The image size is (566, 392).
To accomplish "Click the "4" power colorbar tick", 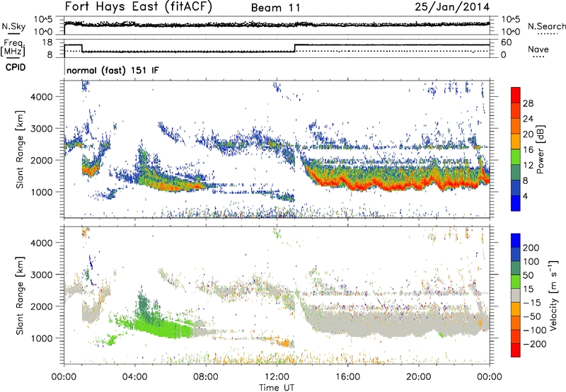I will 525,196.
